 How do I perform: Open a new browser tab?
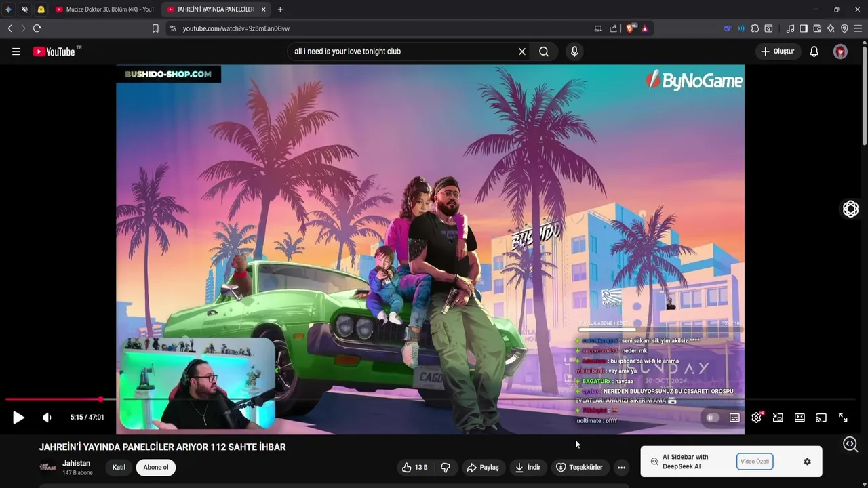(x=280, y=9)
